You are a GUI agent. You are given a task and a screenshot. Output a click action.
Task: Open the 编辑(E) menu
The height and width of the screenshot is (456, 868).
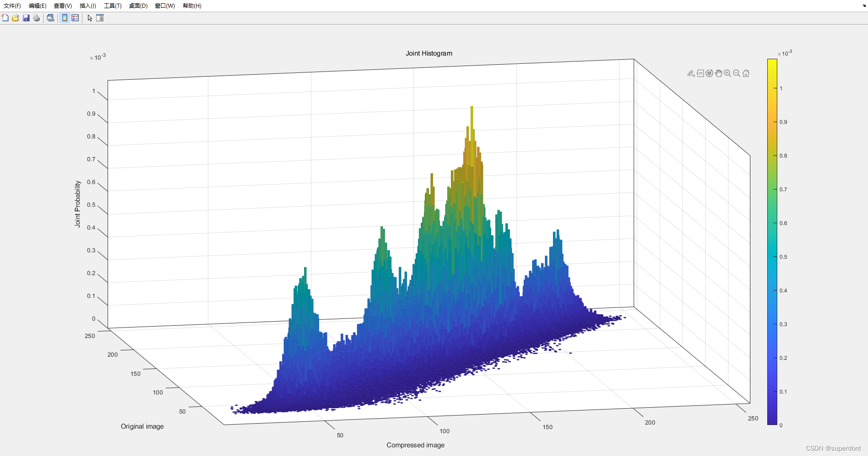37,6
